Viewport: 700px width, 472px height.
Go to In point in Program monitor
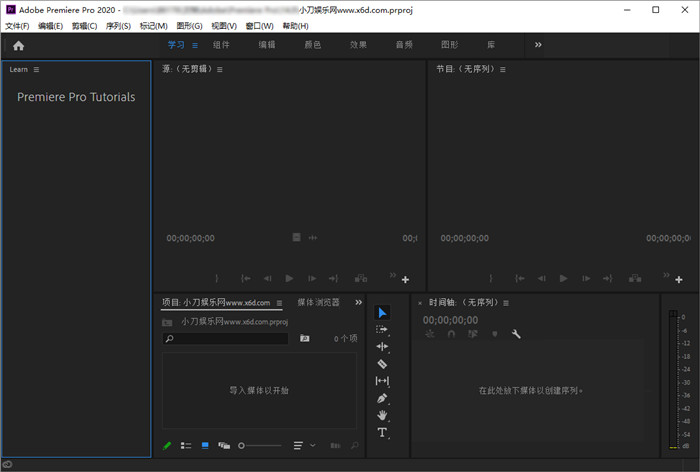point(520,279)
